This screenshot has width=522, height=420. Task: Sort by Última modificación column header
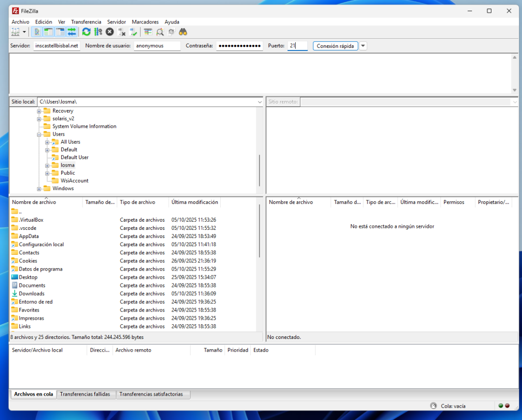[195, 202]
